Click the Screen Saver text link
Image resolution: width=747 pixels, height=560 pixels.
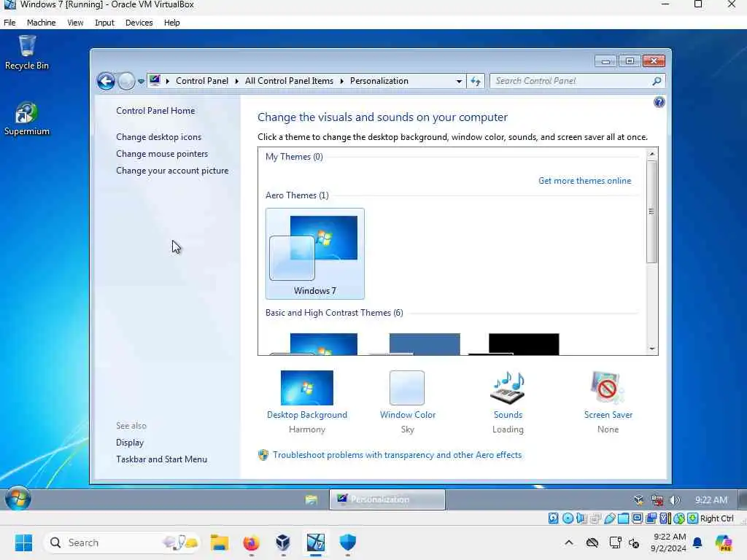608,415
